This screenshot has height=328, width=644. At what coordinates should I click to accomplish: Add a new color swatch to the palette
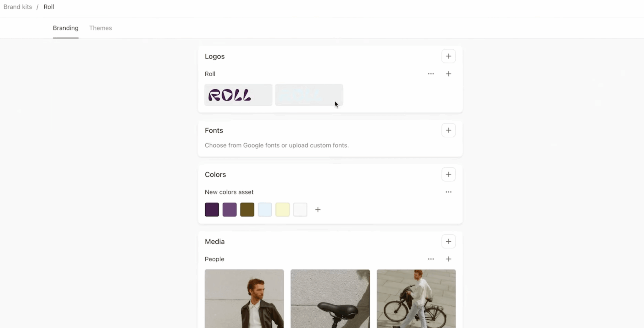[x=318, y=210]
